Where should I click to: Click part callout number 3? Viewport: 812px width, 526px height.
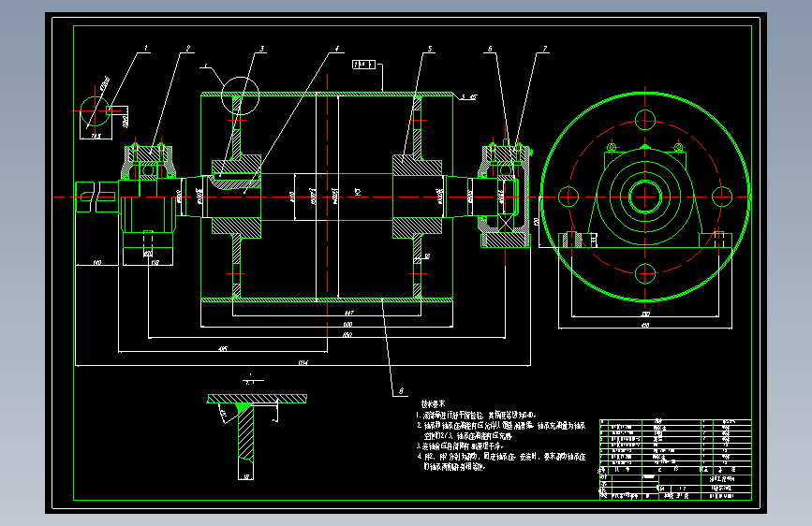pyautogui.click(x=262, y=49)
